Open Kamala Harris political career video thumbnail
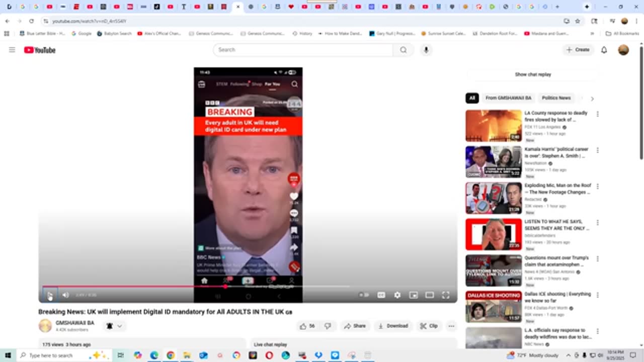This screenshot has height=362, width=644. [x=494, y=162]
